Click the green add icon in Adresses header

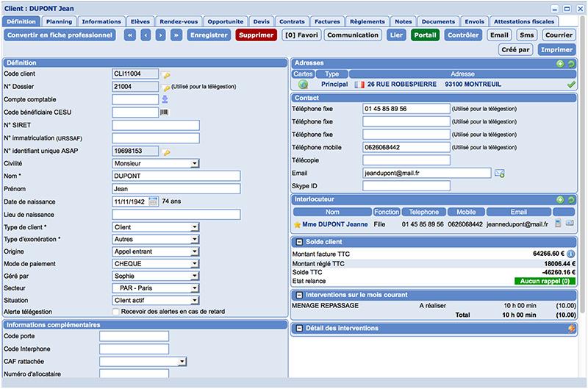(560, 63)
